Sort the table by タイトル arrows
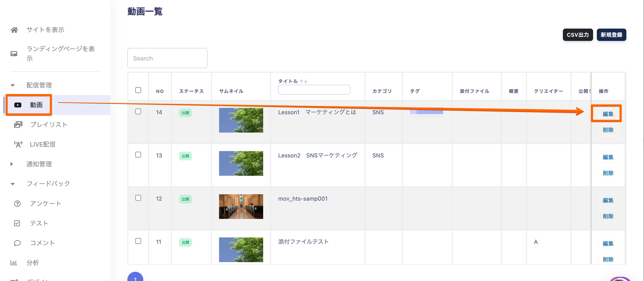This screenshot has width=644, height=281. pyautogui.click(x=303, y=81)
